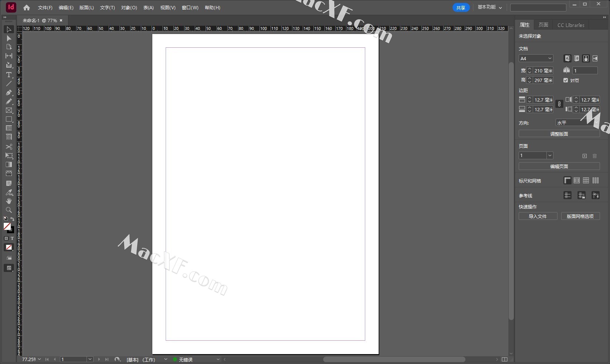Select the Scissors tool
This screenshot has height=364, width=610.
(x=9, y=147)
